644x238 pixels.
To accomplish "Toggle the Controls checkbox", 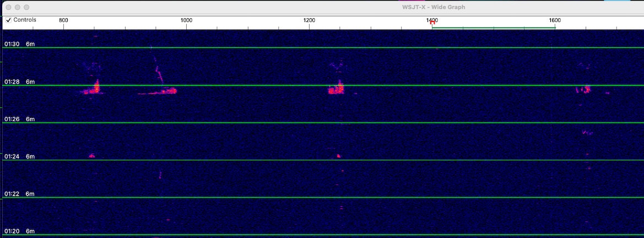I will 9,20.
